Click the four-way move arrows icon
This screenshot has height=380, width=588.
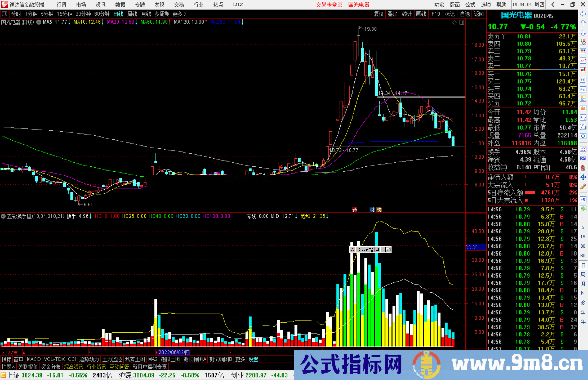[x=583, y=177]
